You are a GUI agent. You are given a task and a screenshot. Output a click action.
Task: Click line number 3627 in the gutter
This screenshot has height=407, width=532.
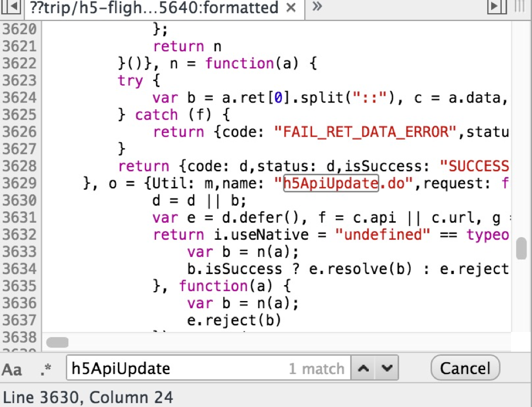[20, 149]
